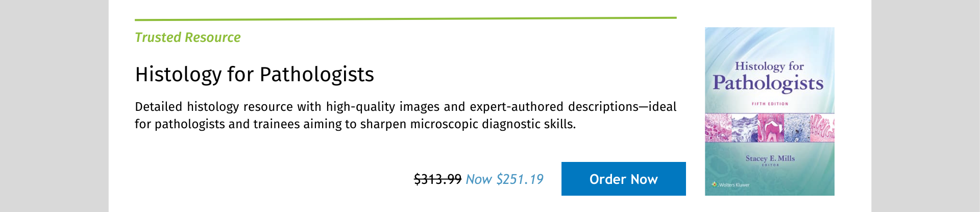Click the Wolters Kluwer logo on cover
Screen dimensions: 980x212
[731, 184]
